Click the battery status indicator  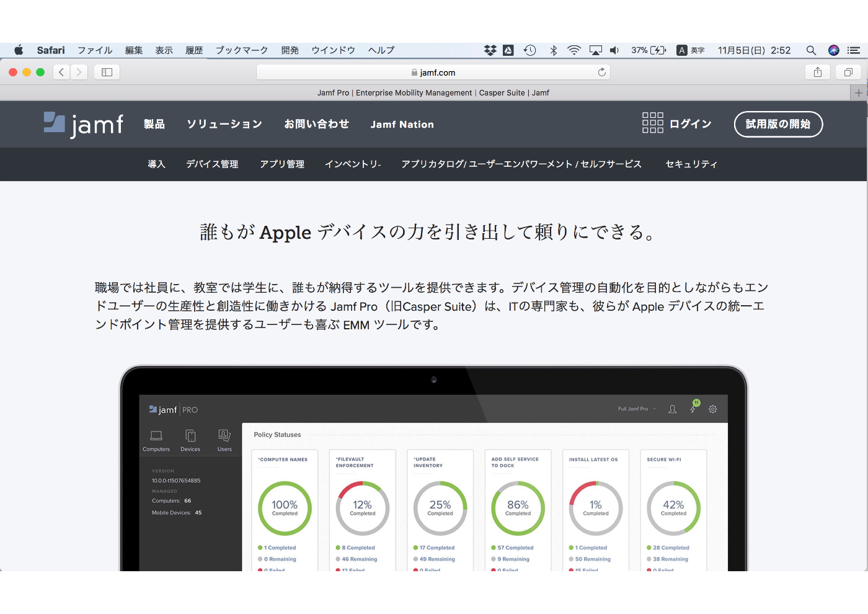(x=649, y=50)
